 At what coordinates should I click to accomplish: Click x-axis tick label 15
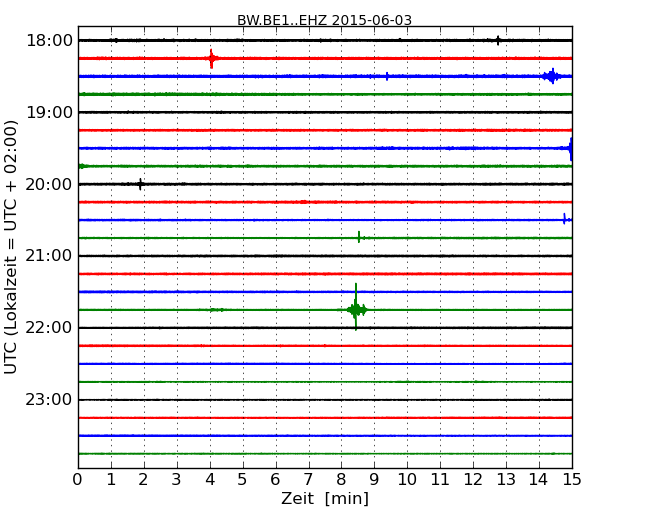point(572,480)
